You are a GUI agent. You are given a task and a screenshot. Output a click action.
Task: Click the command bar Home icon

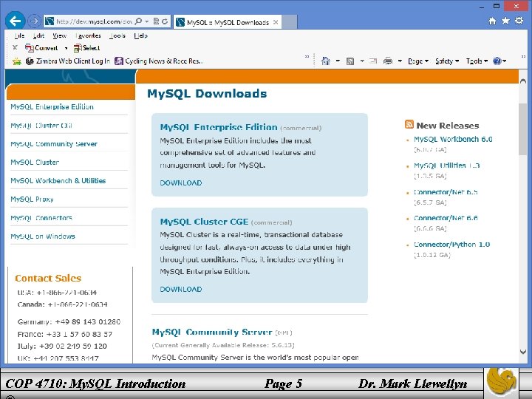tap(326, 61)
